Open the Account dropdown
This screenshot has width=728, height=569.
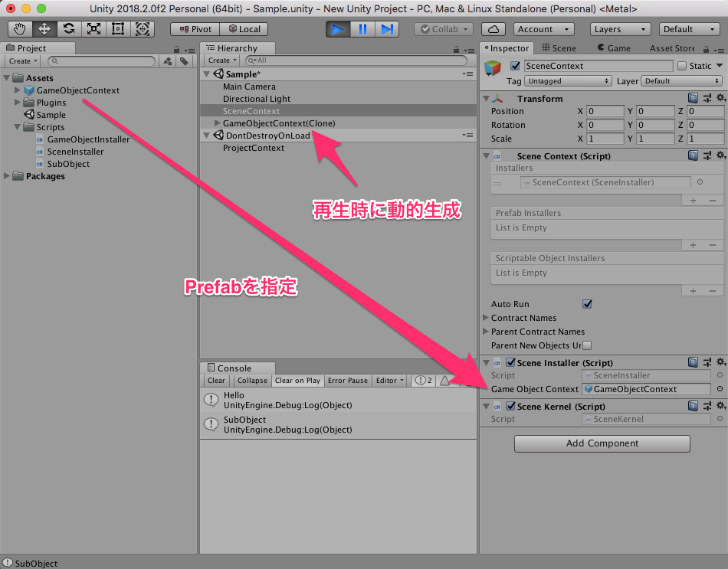(543, 29)
